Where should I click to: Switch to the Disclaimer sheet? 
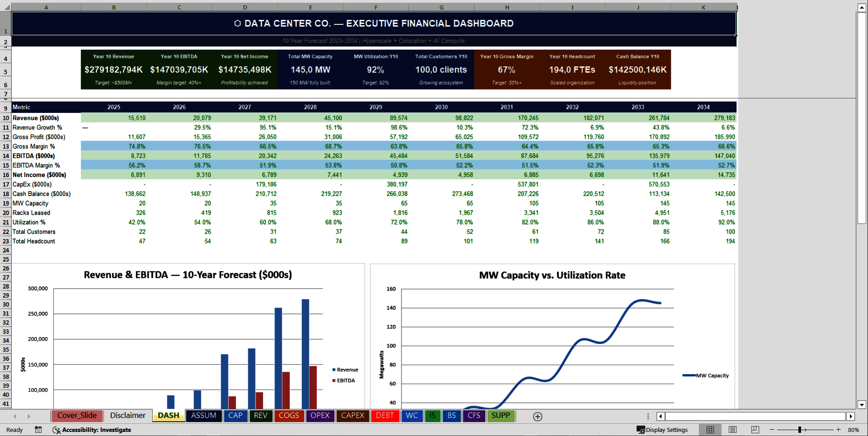(127, 416)
